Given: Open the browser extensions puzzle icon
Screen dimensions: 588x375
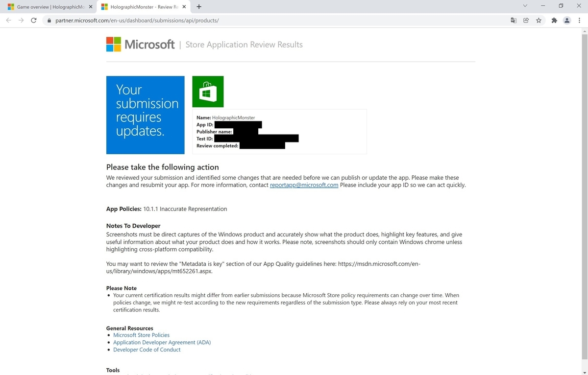Looking at the screenshot, I should click(554, 21).
